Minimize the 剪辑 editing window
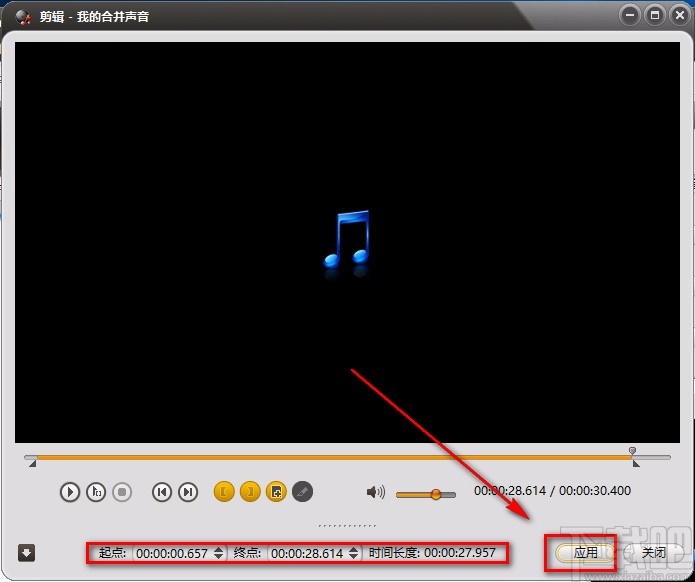 pos(629,16)
